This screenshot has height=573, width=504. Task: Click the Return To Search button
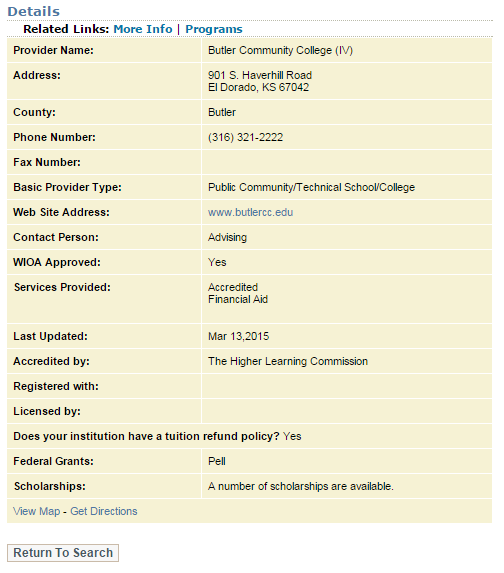tap(63, 553)
